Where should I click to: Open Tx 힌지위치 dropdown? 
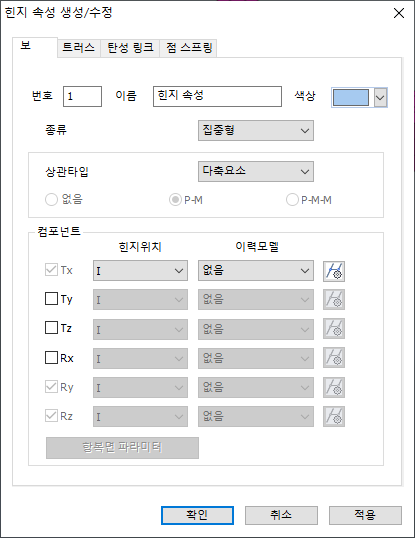click(x=140, y=271)
